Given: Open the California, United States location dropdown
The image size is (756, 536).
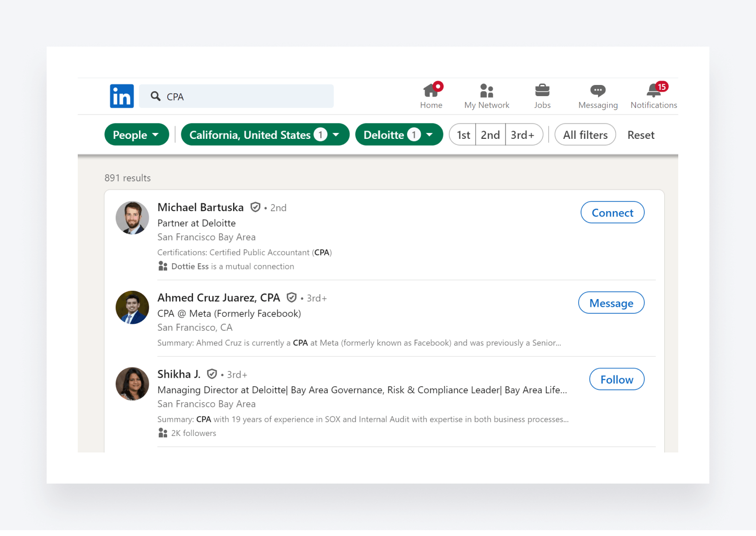Looking at the screenshot, I should 265,135.
